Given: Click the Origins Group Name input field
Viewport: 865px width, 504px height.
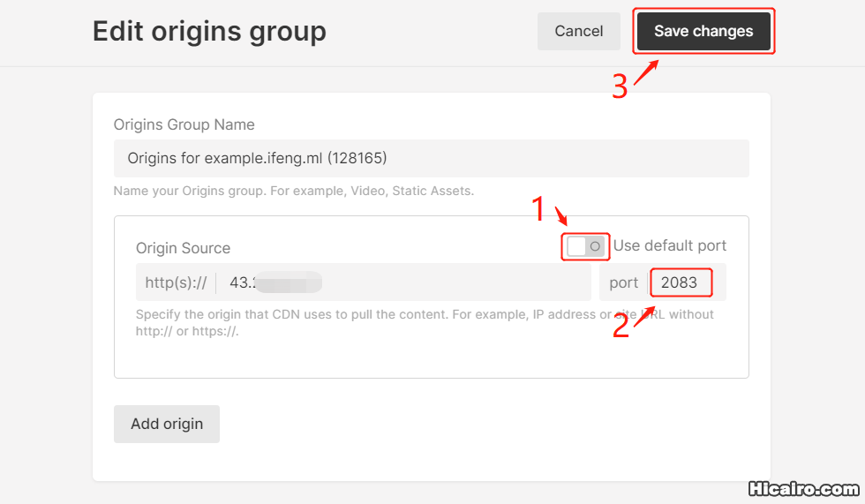Looking at the screenshot, I should click(431, 158).
